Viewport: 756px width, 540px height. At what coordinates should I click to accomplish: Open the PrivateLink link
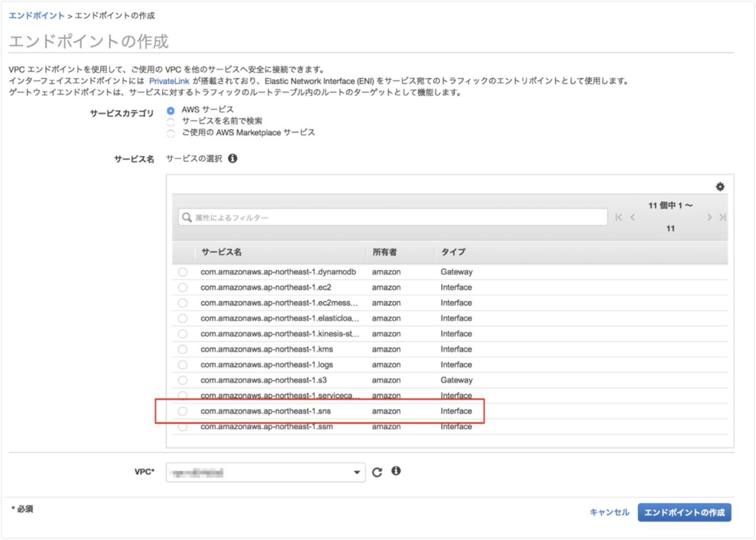[169, 81]
